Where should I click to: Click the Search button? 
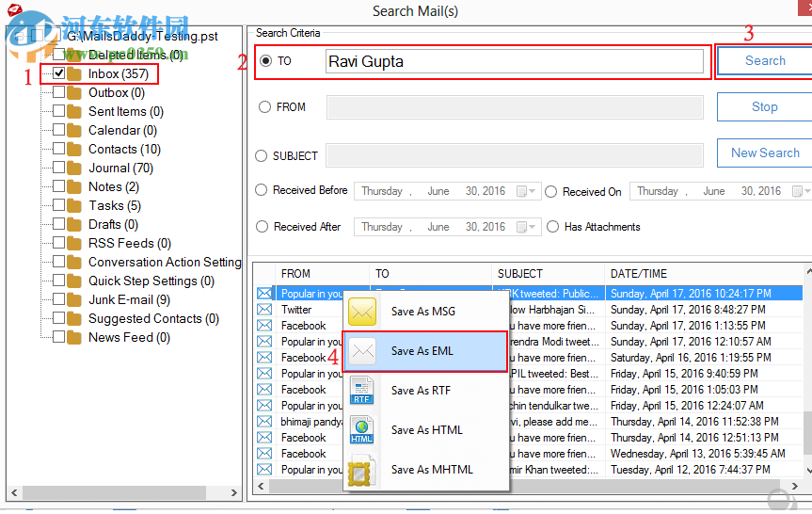pyautogui.click(x=765, y=61)
